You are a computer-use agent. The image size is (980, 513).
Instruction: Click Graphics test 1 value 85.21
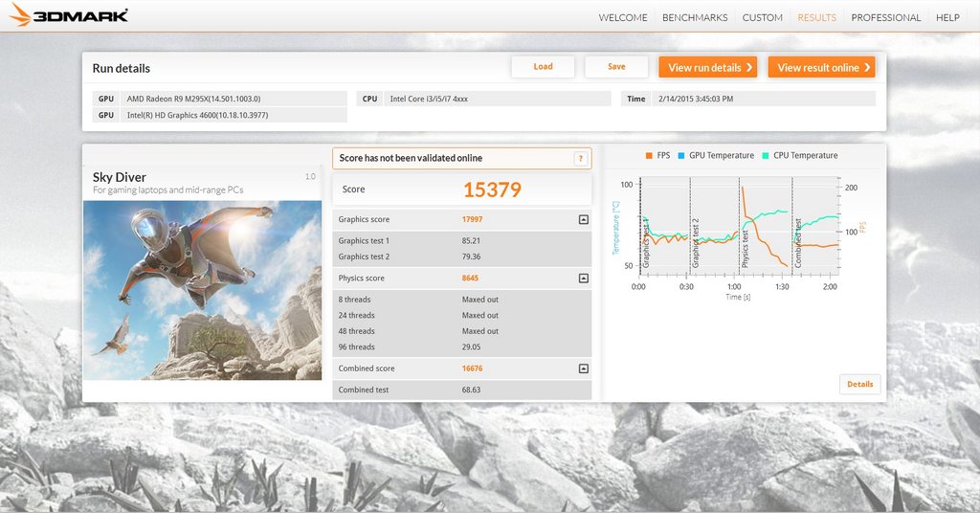tap(471, 240)
